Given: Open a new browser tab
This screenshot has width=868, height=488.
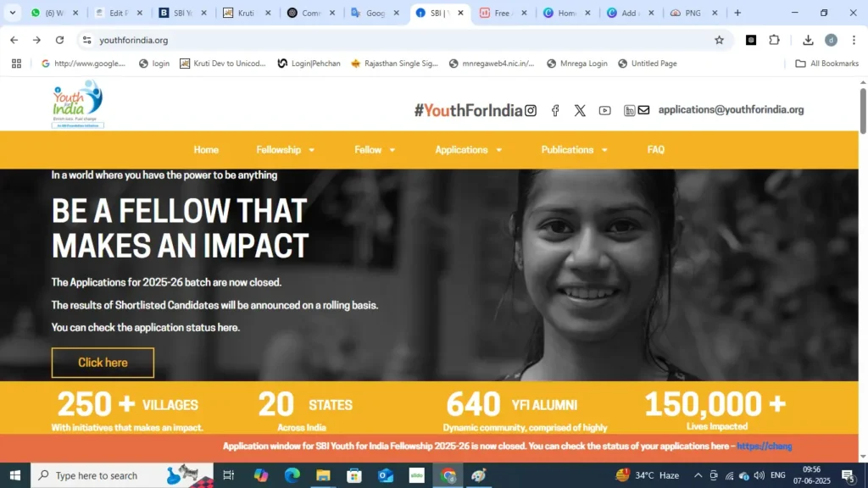Looking at the screenshot, I should [x=737, y=13].
